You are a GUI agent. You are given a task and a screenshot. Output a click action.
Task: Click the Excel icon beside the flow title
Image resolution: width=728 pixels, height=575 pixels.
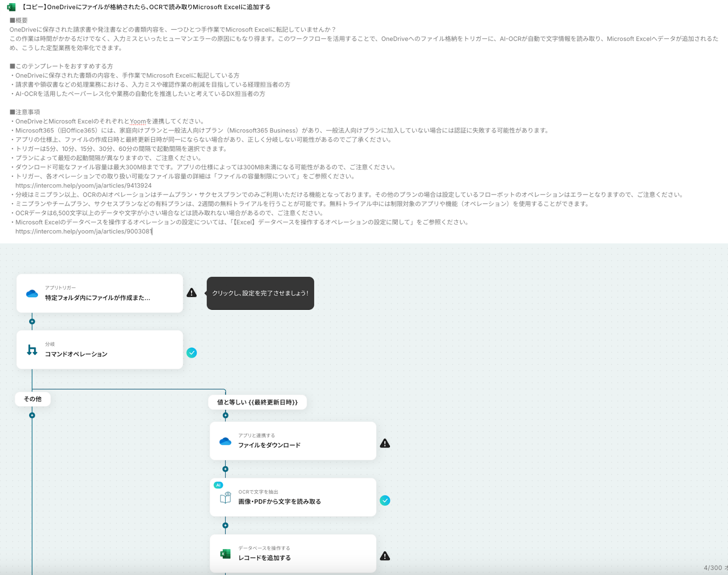pos(11,7)
